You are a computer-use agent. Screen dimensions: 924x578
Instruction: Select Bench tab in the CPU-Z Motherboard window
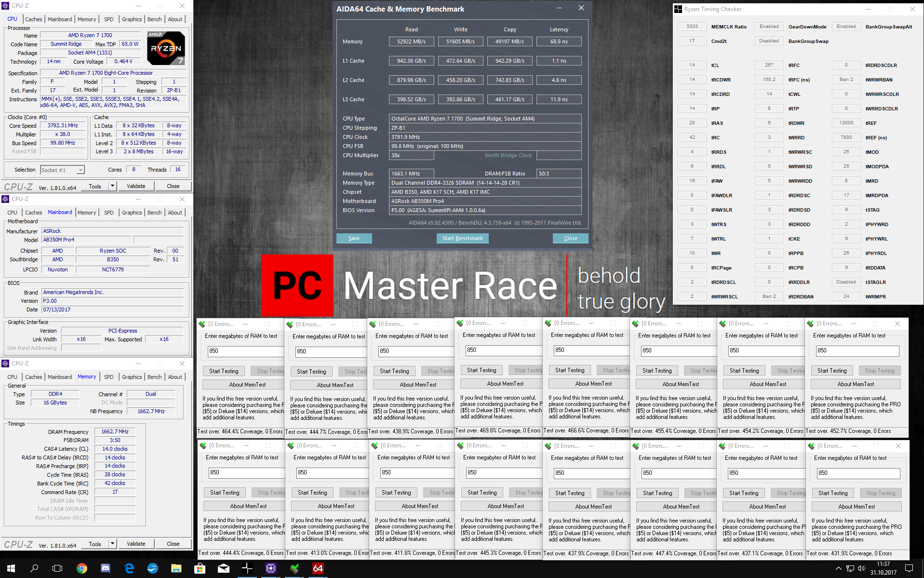click(x=155, y=213)
